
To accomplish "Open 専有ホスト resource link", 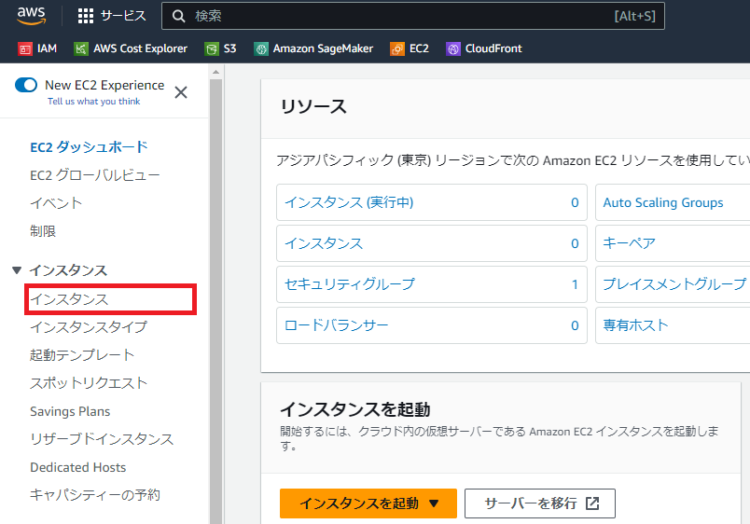I will [x=635, y=325].
